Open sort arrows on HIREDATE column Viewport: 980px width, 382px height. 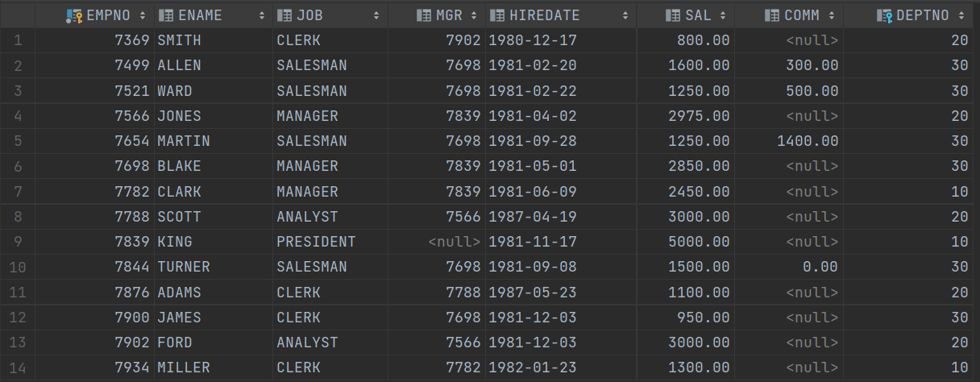626,15
